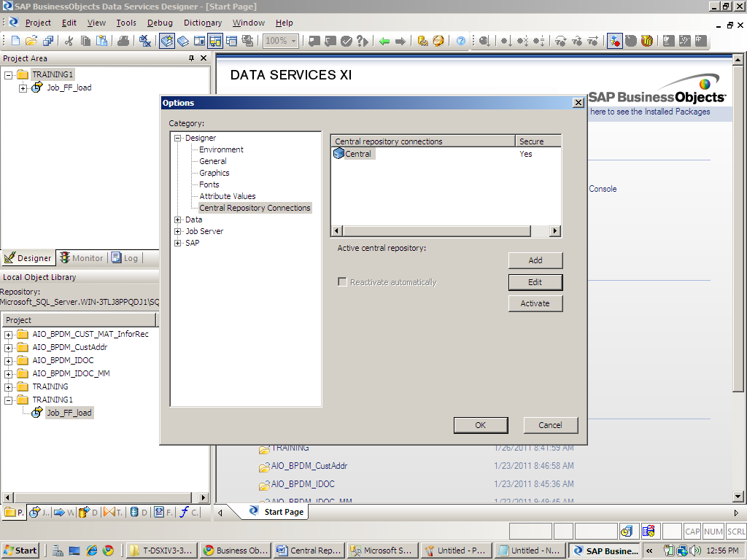Open the zoom 100% dropdown
The image size is (747, 560).
[293, 41]
